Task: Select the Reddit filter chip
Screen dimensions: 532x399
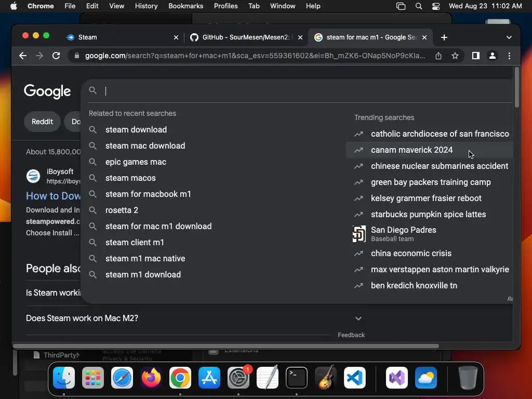Action: [43, 122]
